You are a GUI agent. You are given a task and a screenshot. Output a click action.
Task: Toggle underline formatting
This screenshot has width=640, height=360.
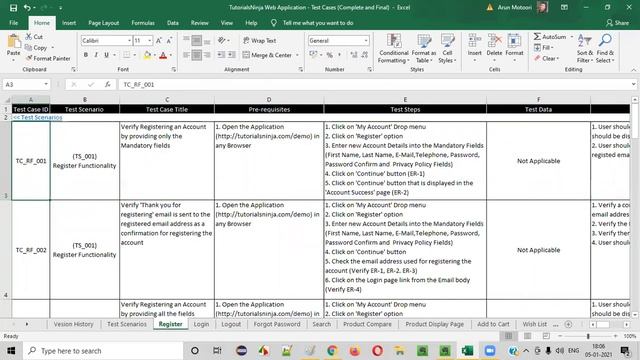point(107,55)
